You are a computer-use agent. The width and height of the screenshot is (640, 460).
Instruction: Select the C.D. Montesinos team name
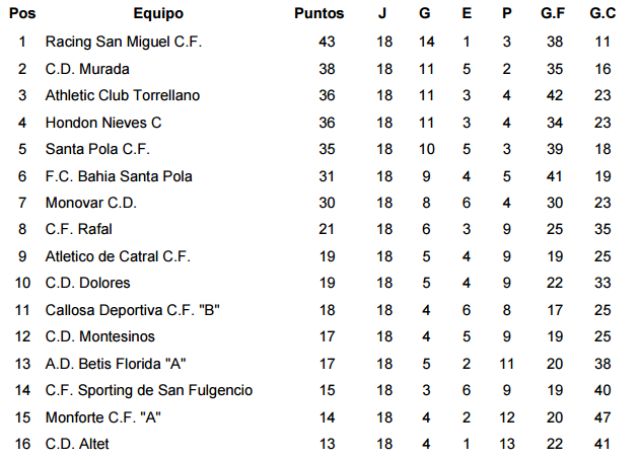(x=98, y=337)
